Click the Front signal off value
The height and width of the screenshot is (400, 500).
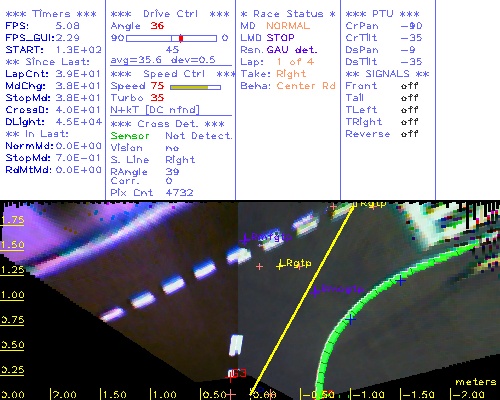(x=409, y=86)
